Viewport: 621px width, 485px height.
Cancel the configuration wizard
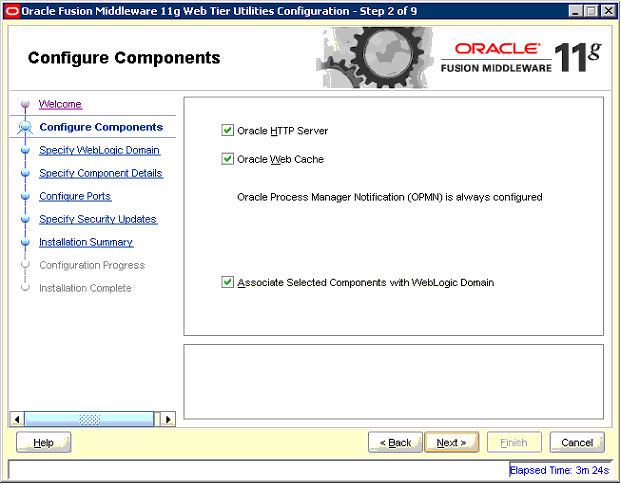point(577,442)
